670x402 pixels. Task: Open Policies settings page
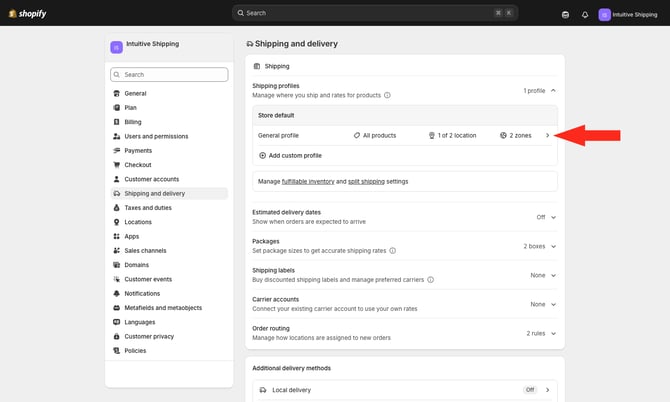point(169,351)
